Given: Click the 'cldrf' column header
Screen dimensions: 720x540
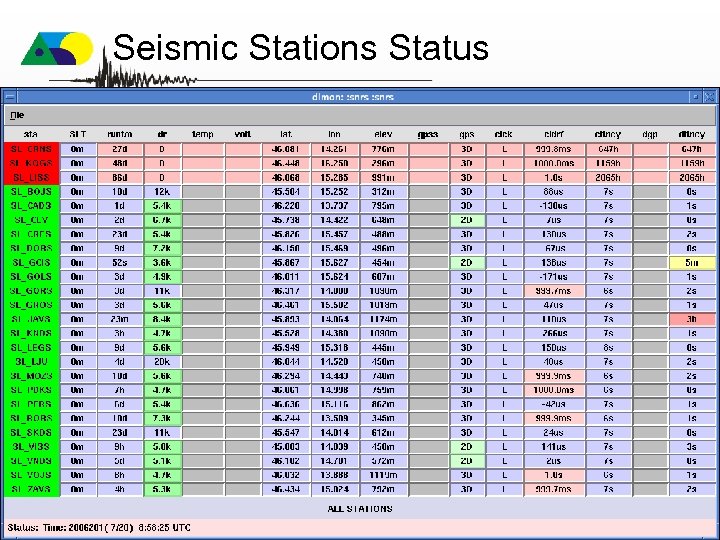Looking at the screenshot, I should pyautogui.click(x=554, y=134).
